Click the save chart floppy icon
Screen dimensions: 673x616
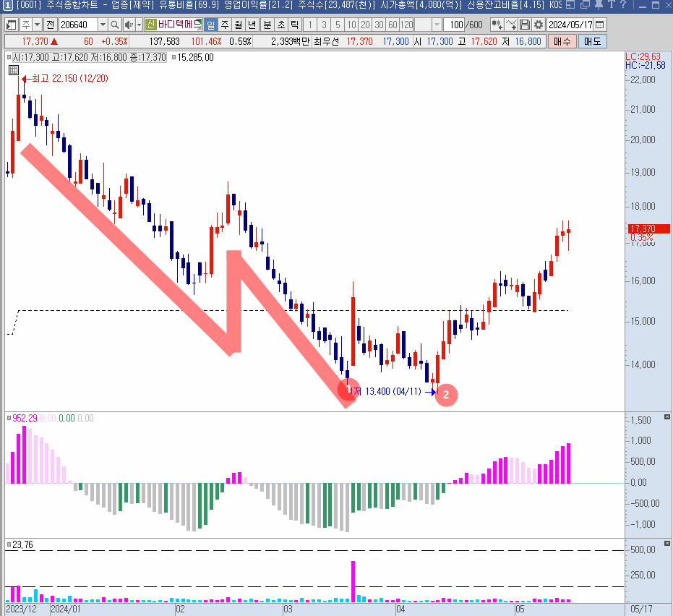(525, 25)
